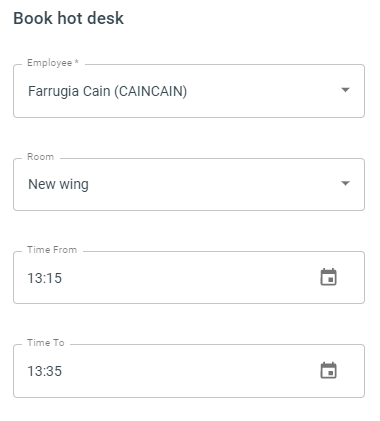Open the Time From calendar picker icon
The height and width of the screenshot is (421, 380).
[328, 277]
